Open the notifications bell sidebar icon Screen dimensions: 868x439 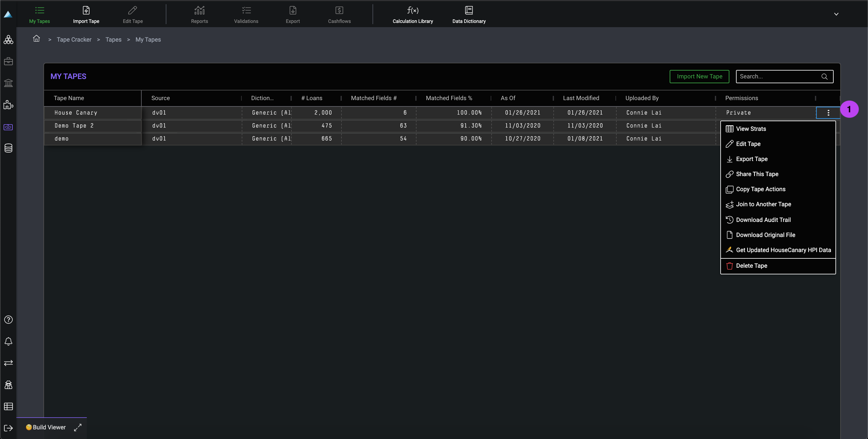[x=8, y=341]
